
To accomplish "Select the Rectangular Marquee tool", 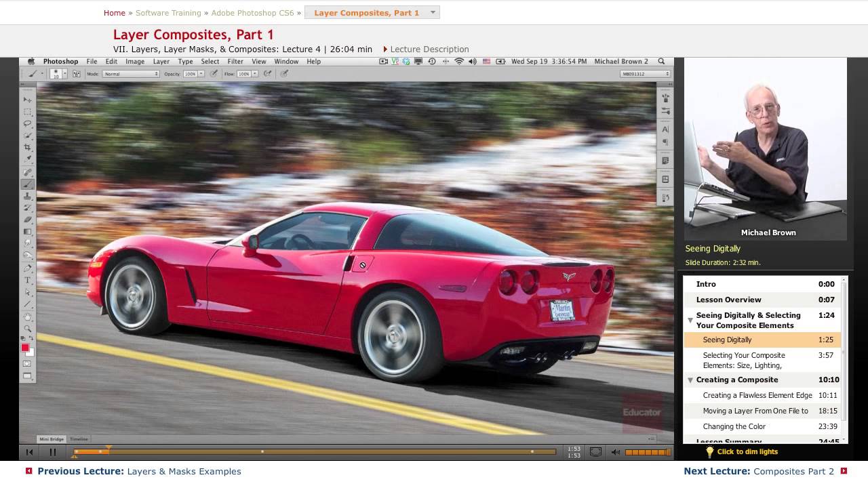I will pos(28,112).
